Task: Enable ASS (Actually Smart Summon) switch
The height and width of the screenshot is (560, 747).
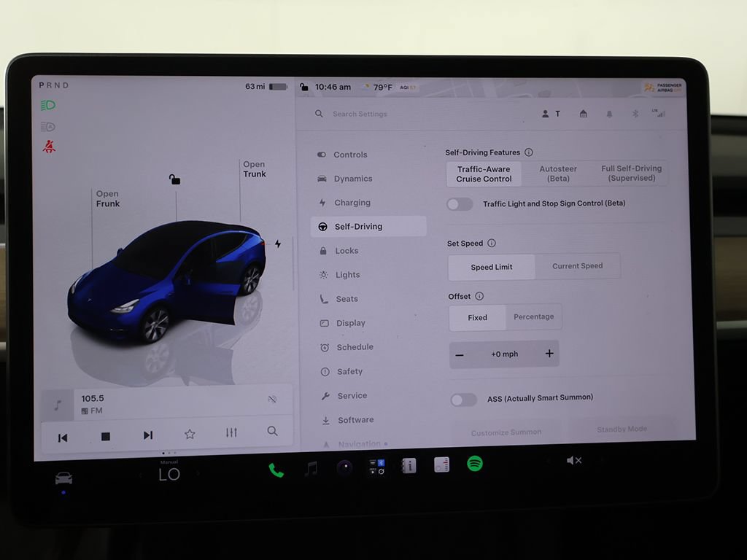Action: [x=463, y=400]
